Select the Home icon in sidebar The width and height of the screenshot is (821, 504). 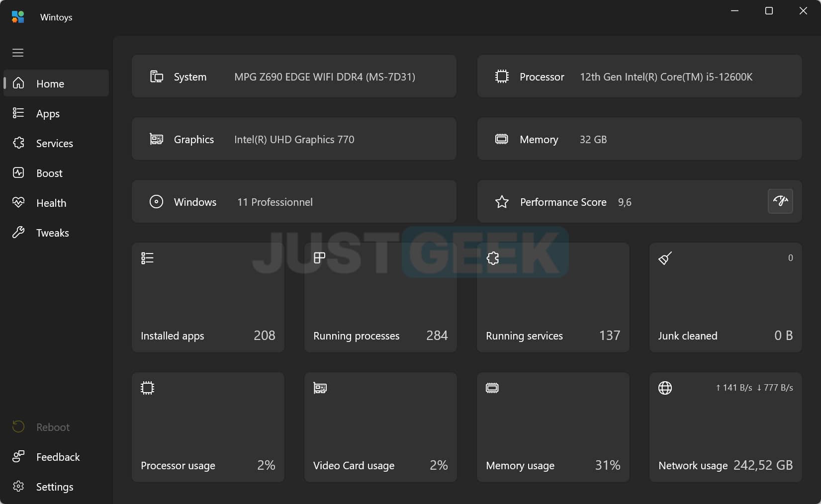(18, 83)
